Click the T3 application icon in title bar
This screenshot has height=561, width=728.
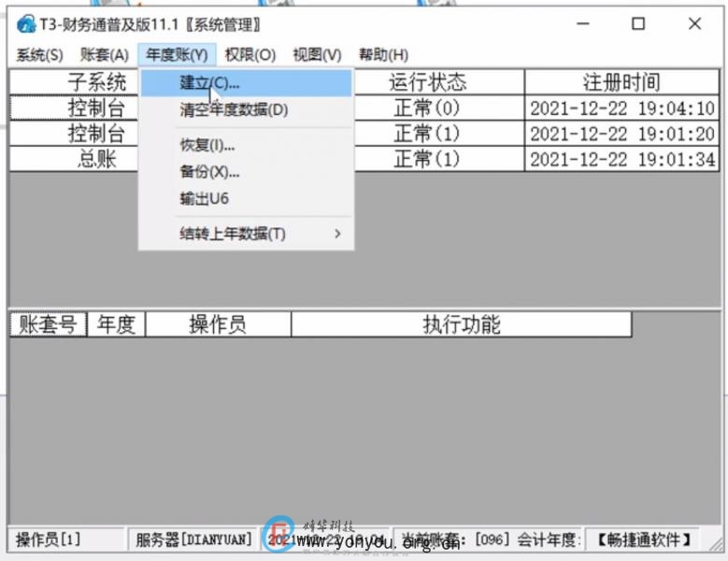[x=26, y=24]
